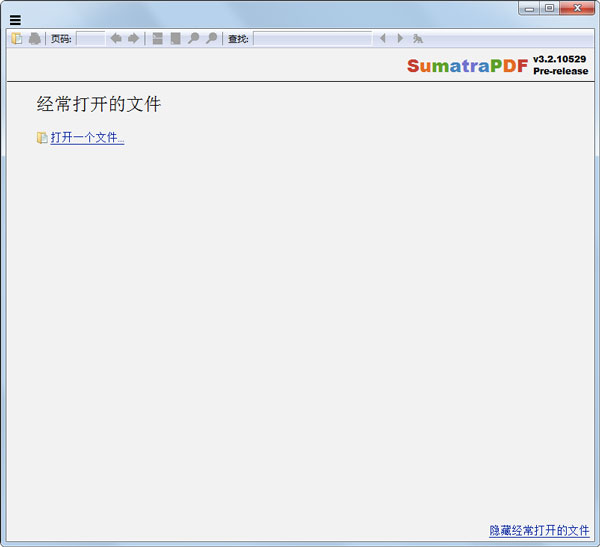Go to previous page with left arrow
The height and width of the screenshot is (547, 600).
click(x=115, y=39)
